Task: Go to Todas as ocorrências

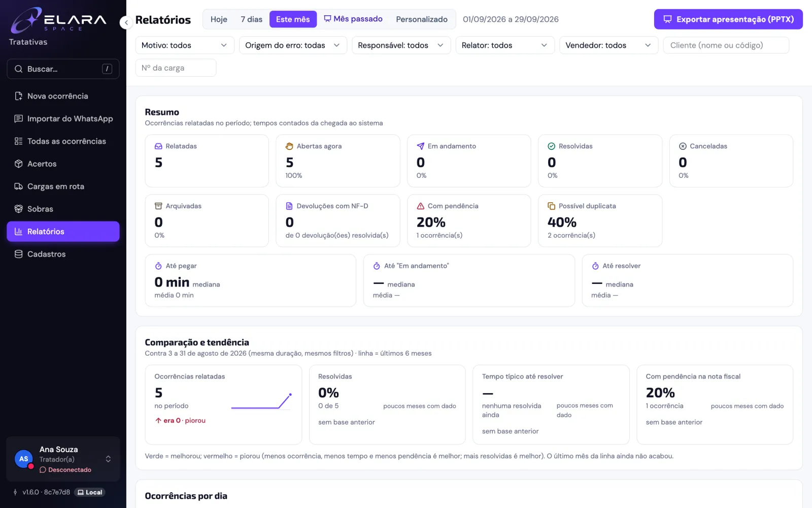Action: tap(63, 141)
